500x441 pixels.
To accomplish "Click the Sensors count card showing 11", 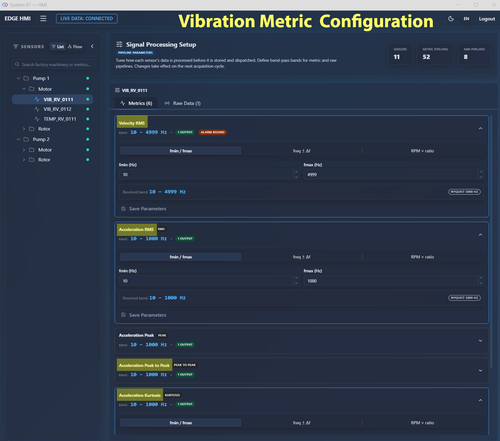I will click(x=400, y=54).
